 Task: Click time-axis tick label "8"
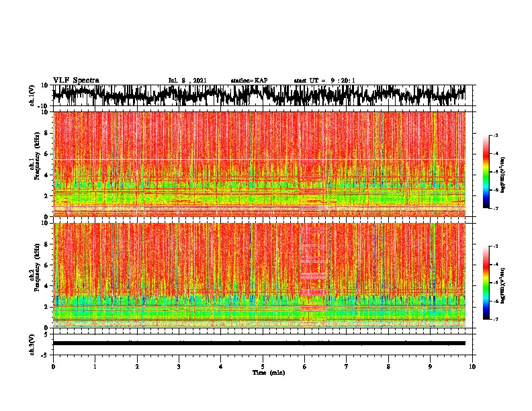coord(388,367)
